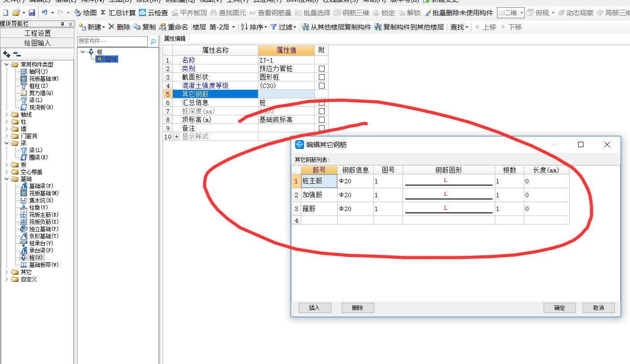Viewport: 630px width, 364px height.
Task: Select 基础梁(F) under 基础
Action: tap(37, 186)
